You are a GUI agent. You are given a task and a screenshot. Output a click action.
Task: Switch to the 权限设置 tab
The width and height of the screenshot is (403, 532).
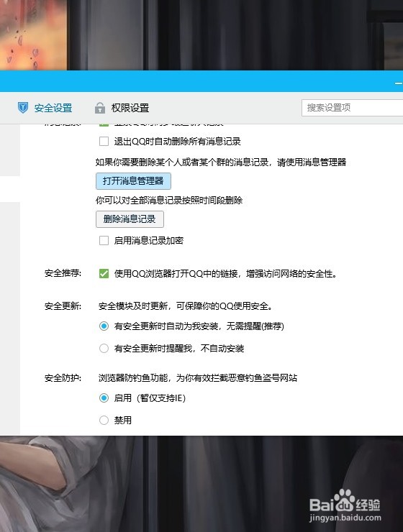tap(122, 108)
